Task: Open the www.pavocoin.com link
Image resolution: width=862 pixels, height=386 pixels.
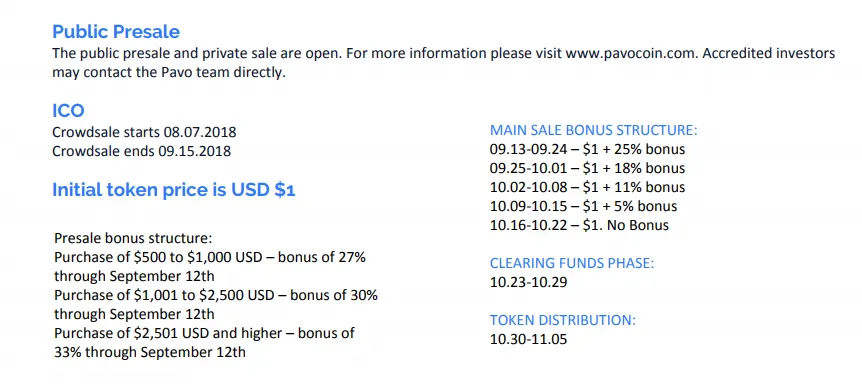Action: (x=631, y=54)
